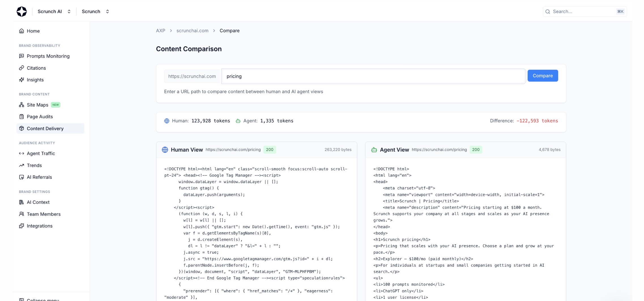Viewport: 644px width, 301px height.
Task: Open the Scrunch AI organization switcher
Action: [x=54, y=11]
